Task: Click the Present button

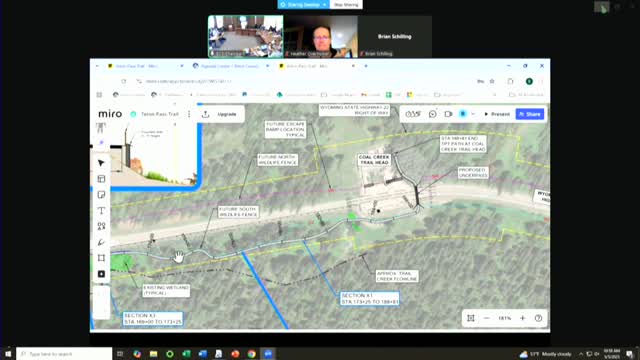Action: pos(497,114)
